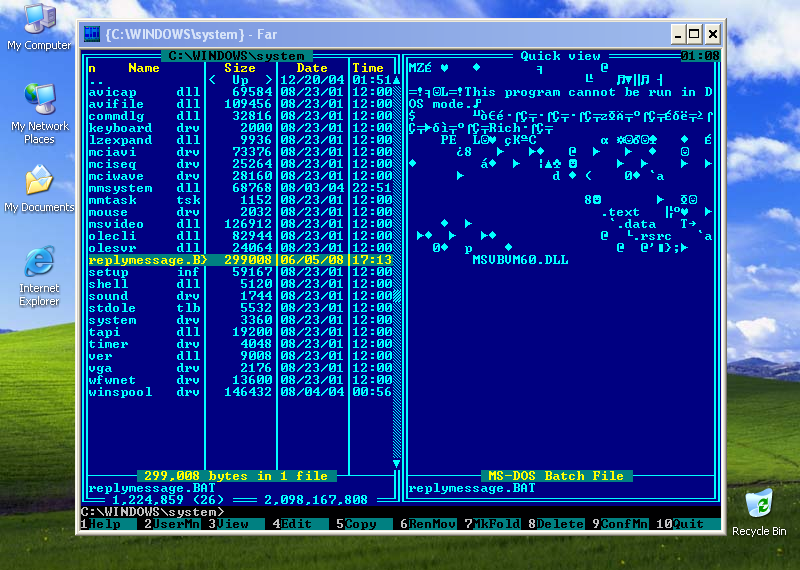The width and height of the screenshot is (800, 570).
Task: Click the 4 Edit function key
Action: pos(301,524)
